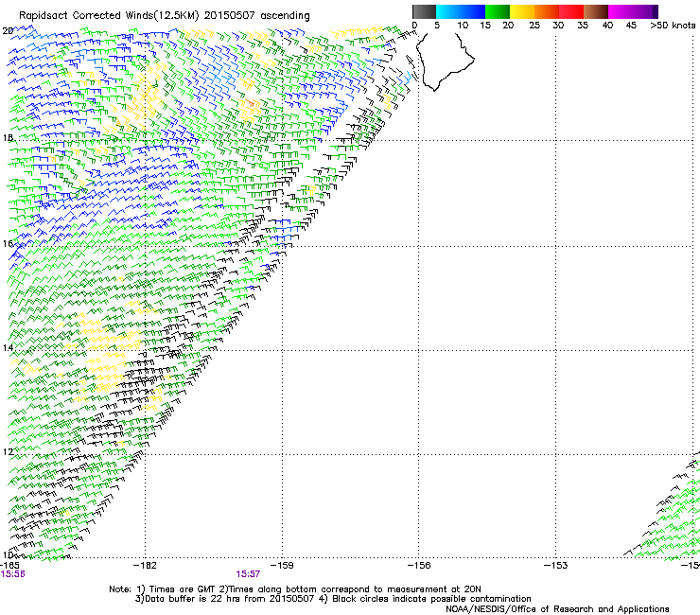Click the latitude label '10'
Viewport: 700px width, 615px height.
(8, 554)
